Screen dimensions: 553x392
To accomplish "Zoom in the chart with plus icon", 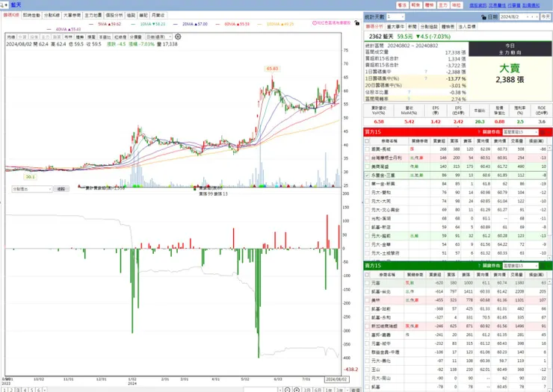I will point(297,390).
